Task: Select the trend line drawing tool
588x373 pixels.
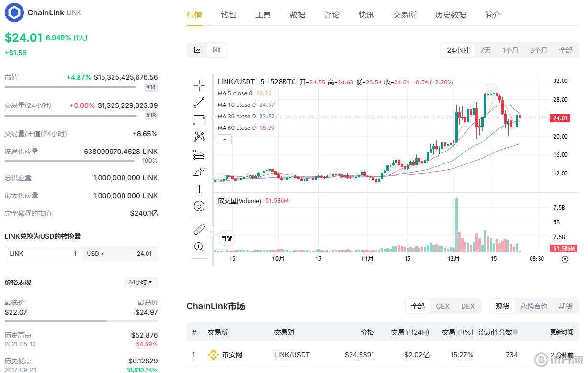Action: tap(199, 103)
